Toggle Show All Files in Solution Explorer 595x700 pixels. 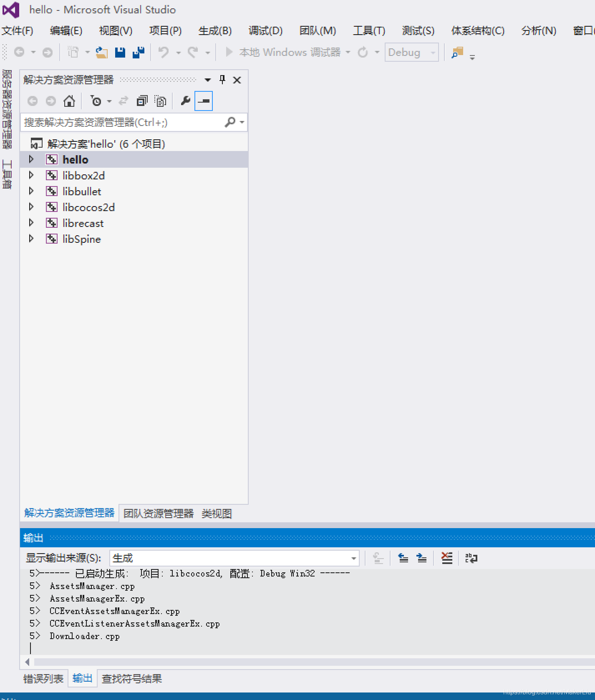[x=161, y=101]
